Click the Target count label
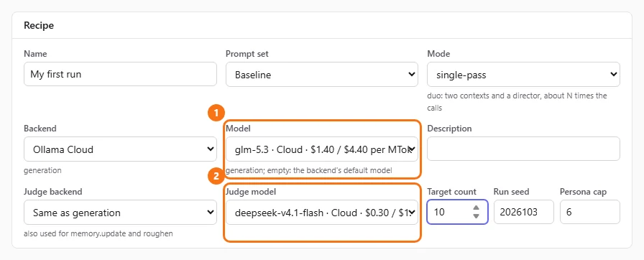 coord(452,192)
